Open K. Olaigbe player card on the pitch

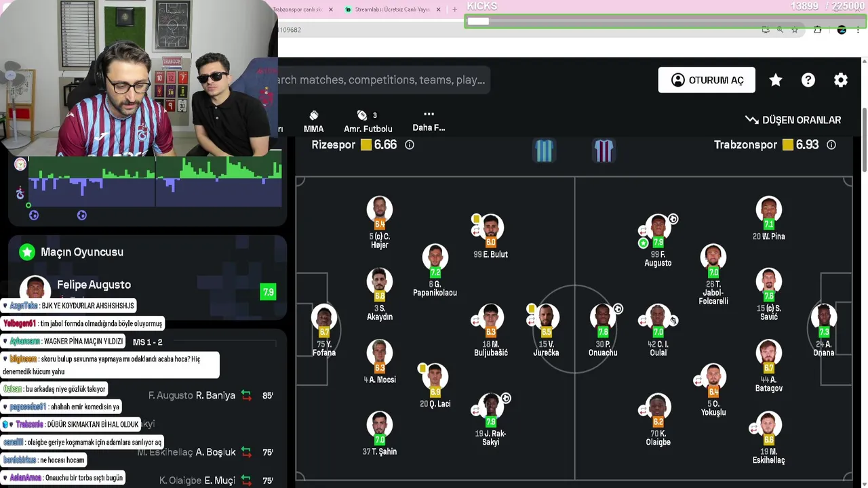pos(658,420)
